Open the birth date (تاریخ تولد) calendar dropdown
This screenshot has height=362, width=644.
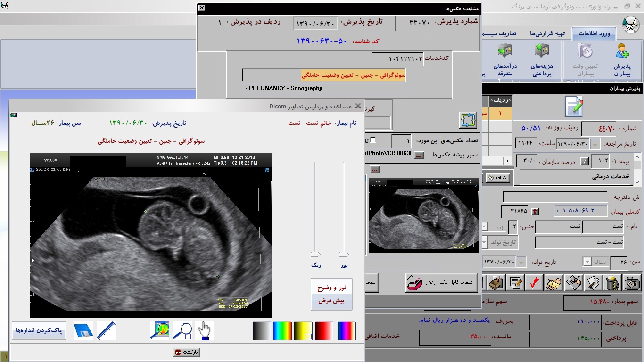(x=522, y=262)
